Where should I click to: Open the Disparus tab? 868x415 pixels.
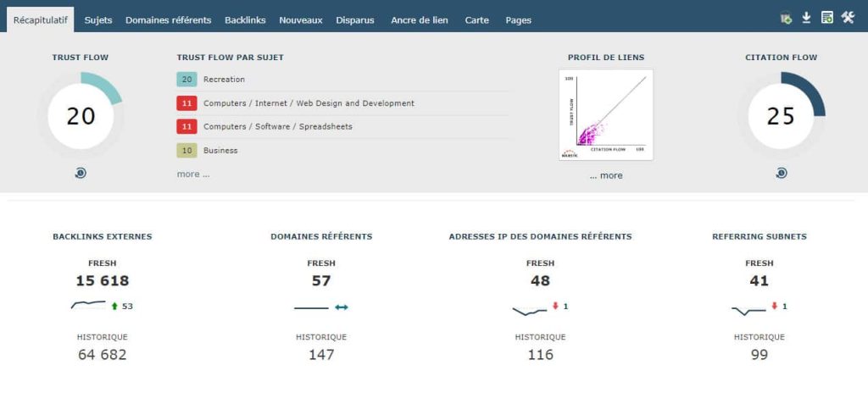[355, 20]
